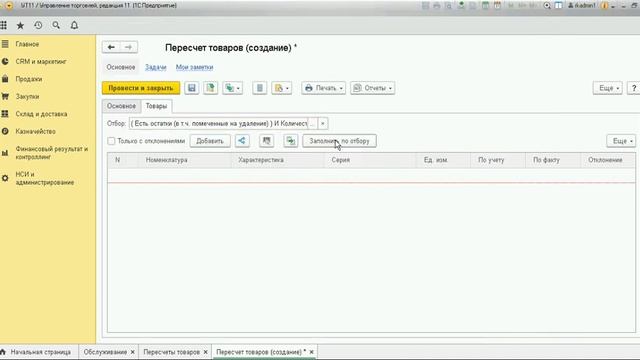Viewport: 640px width, 360px height.
Task: Click the green load-from-device icon
Action: coord(291,141)
